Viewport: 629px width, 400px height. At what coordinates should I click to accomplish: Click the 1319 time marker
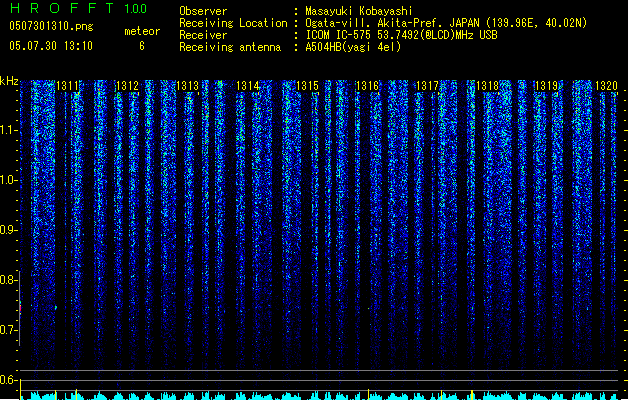pos(547,86)
